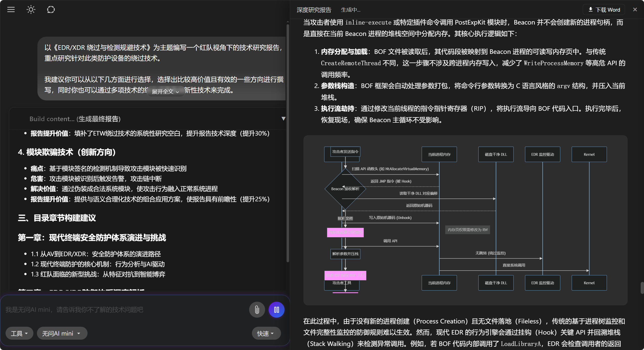Select the 深度研究报告 tab
The image size is (644, 350).
tap(314, 10)
